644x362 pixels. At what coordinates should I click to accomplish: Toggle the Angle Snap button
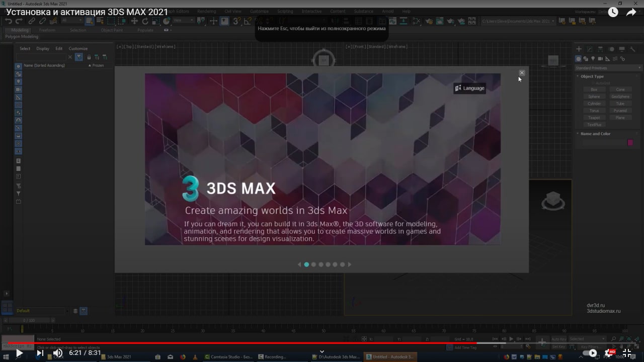[x=248, y=21]
